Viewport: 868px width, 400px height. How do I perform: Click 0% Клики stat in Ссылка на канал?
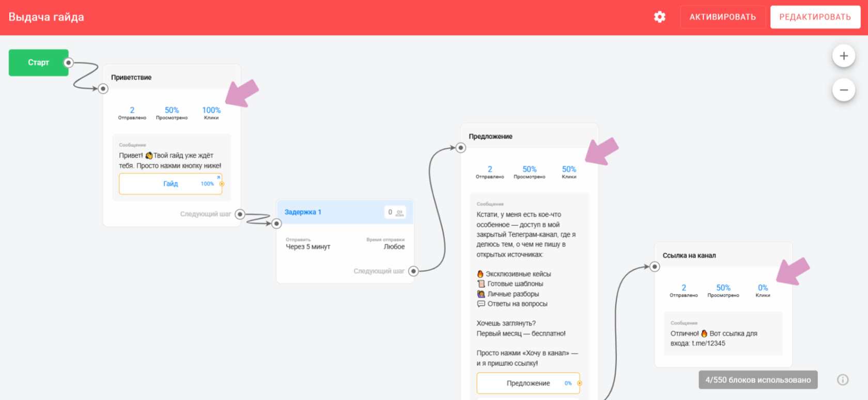coord(763,291)
